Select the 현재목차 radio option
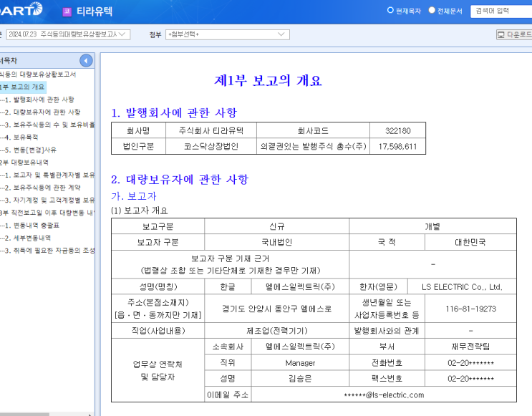The image size is (532, 416). [390, 11]
